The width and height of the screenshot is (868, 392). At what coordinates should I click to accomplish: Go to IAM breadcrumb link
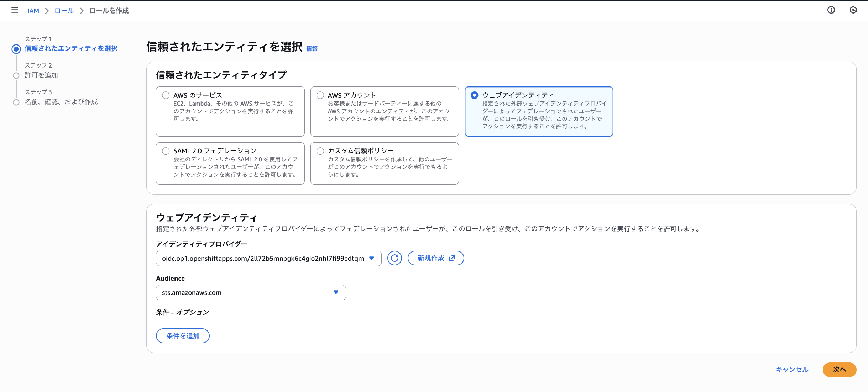click(x=33, y=11)
